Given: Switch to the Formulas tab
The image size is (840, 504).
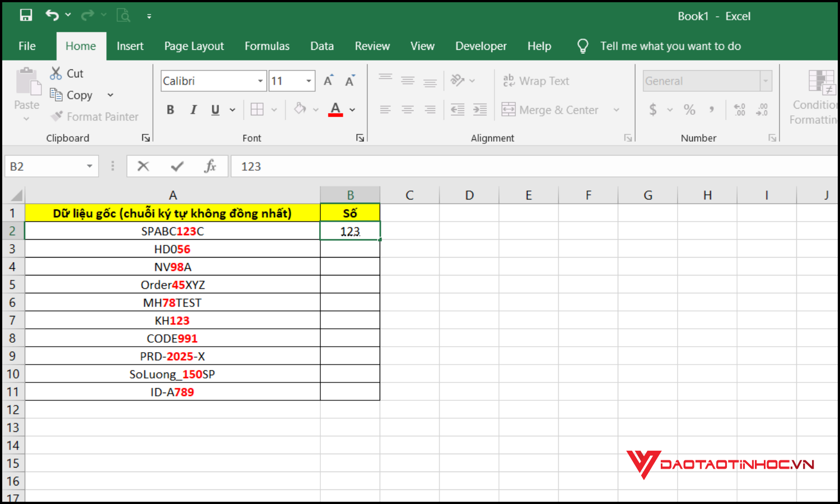Looking at the screenshot, I should coord(267,46).
